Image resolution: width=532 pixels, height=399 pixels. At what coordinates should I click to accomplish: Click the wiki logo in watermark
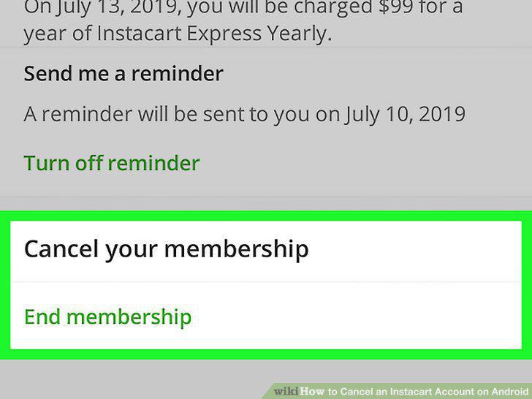[x=286, y=392]
